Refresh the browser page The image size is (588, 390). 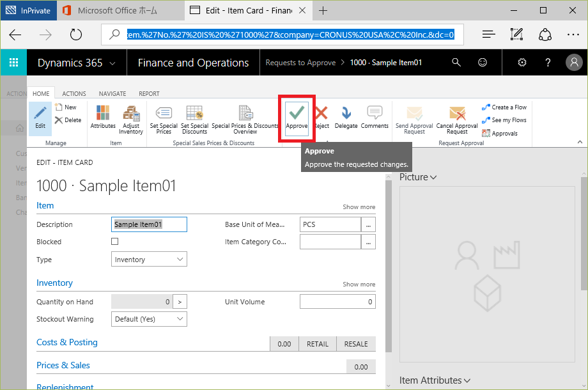tap(76, 35)
